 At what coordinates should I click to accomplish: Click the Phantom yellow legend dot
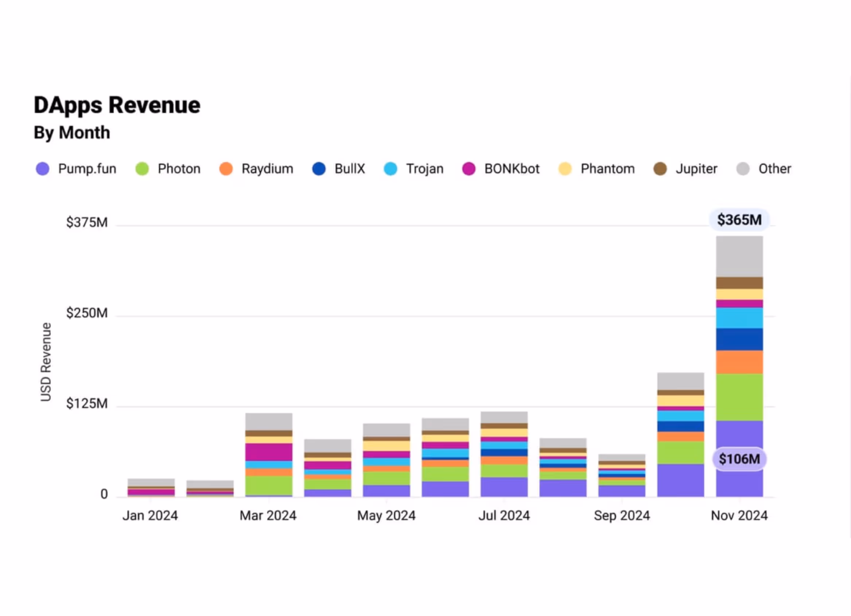pyautogui.click(x=565, y=169)
